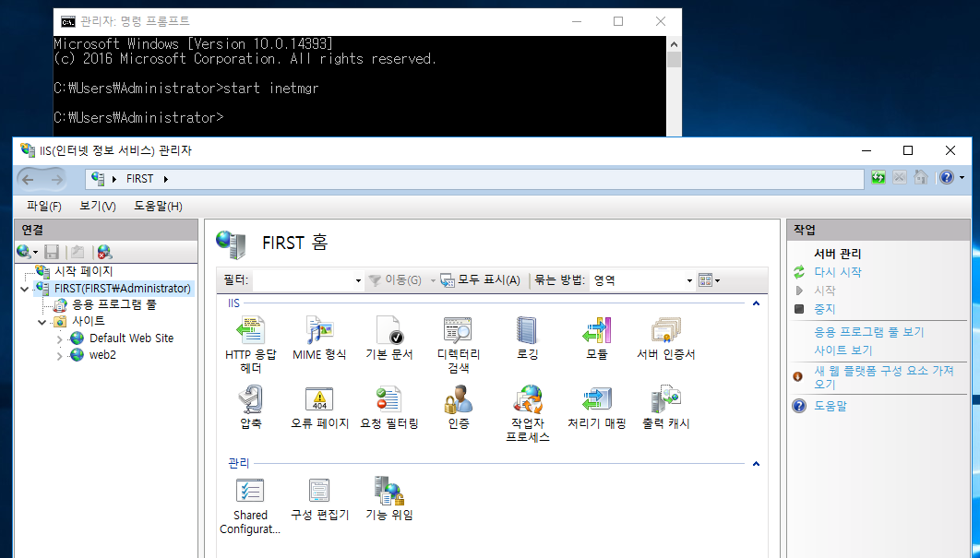980x558 pixels.
Task: Open the 서버 인증서 feature icon
Action: tap(665, 330)
